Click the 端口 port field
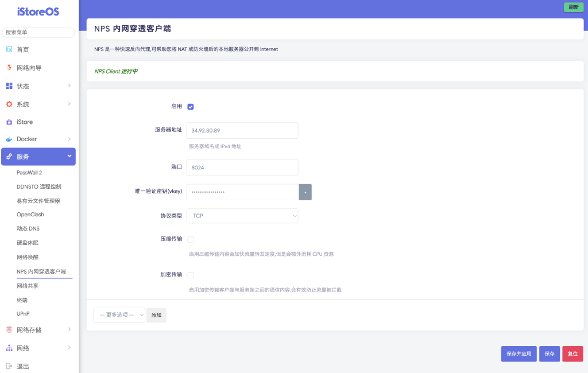Image resolution: width=588 pixels, height=373 pixels. click(242, 168)
